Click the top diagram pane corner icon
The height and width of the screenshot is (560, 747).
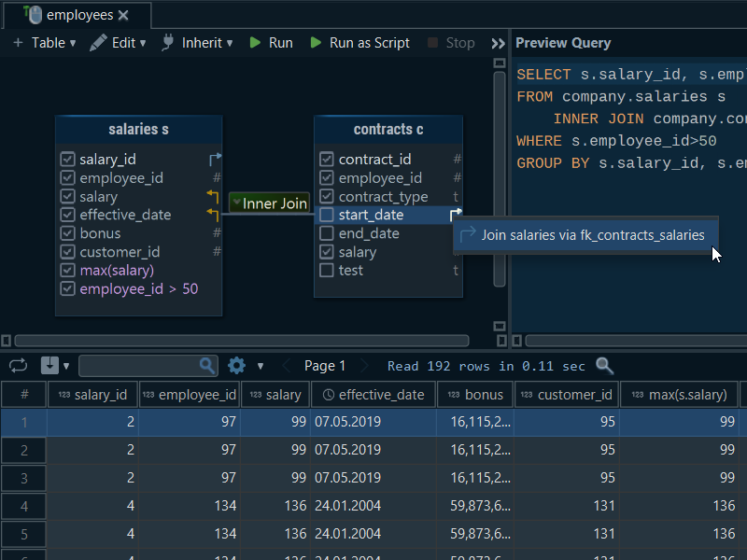click(500, 63)
